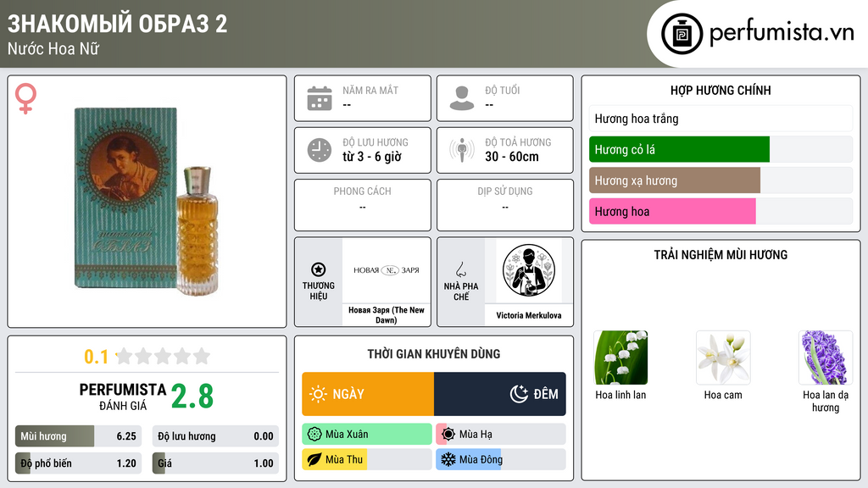Select the Mùa Đông season bar
The width and height of the screenshot is (868, 488).
tap(501, 459)
